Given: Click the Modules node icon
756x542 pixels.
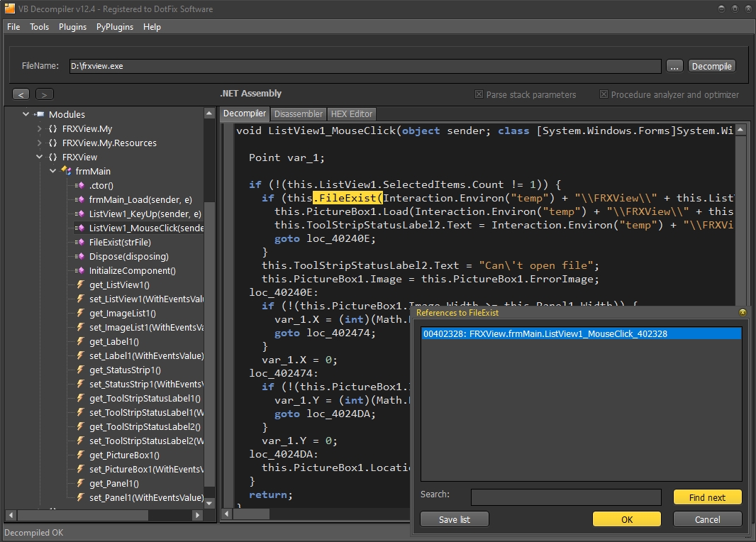Looking at the screenshot, I should (39, 114).
